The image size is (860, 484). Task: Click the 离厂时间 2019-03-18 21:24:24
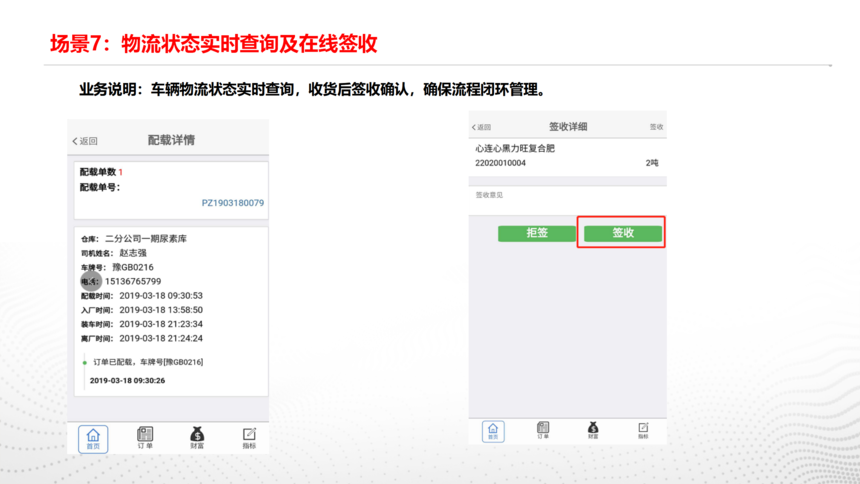coord(161,339)
